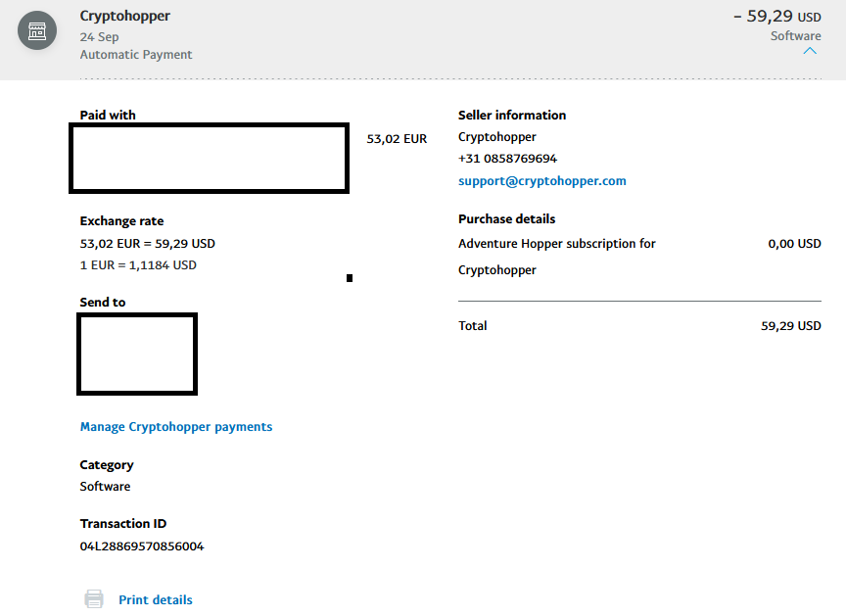846x616 pixels.
Task: Open Manage Cryptohopper payments link
Action: [176, 427]
